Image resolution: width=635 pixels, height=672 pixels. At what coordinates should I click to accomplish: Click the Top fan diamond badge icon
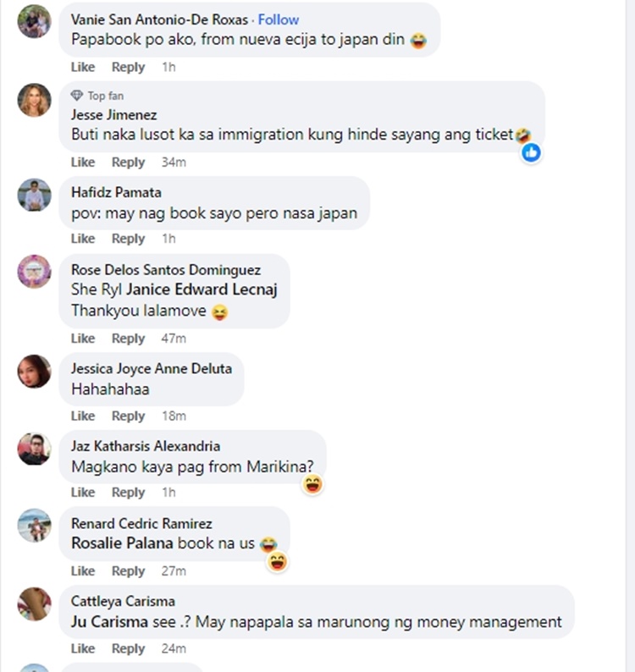(77, 95)
